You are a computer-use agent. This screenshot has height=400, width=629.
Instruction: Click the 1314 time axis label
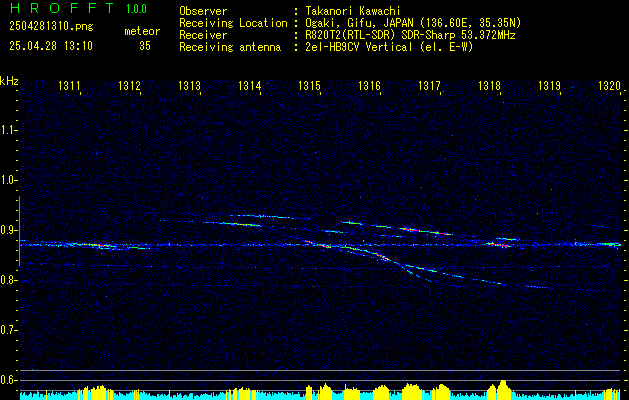coord(250,85)
